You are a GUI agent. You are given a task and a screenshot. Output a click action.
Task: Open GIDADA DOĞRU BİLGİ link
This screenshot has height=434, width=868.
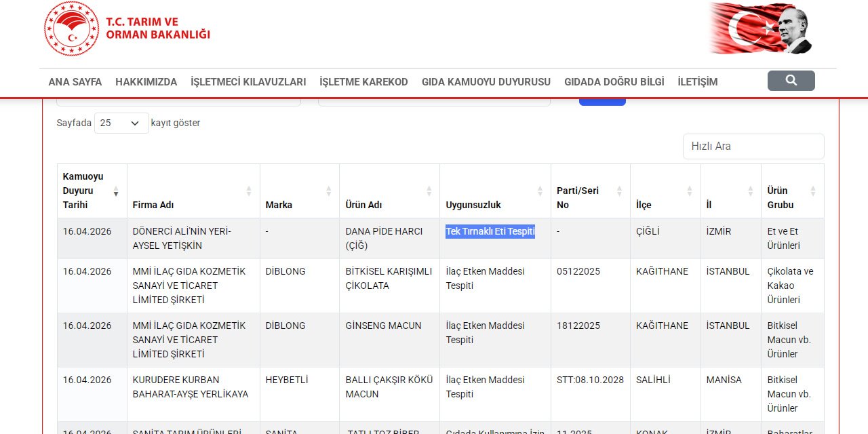614,82
